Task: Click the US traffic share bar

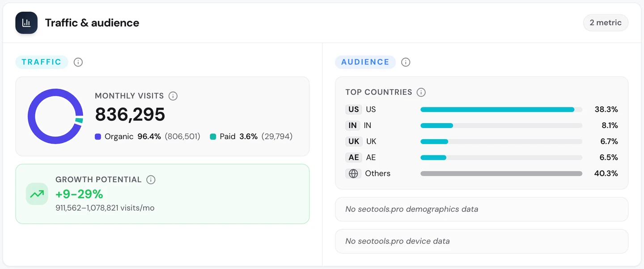Action: [501, 109]
